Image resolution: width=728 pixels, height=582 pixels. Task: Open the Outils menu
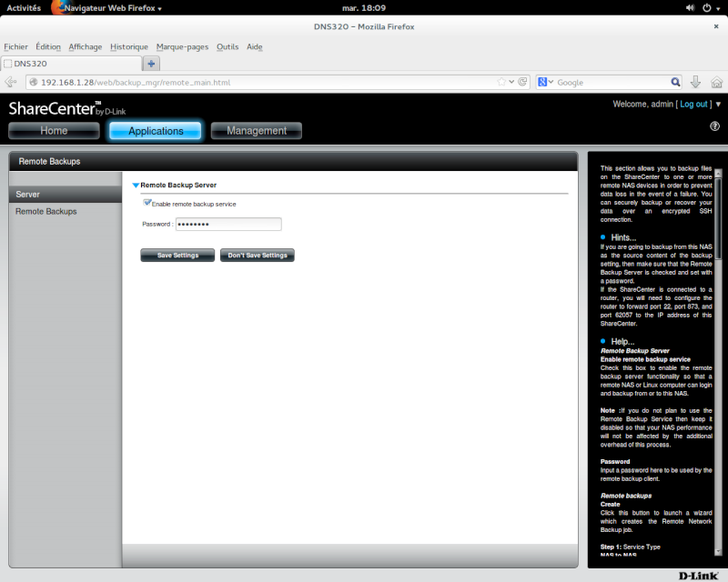click(227, 47)
